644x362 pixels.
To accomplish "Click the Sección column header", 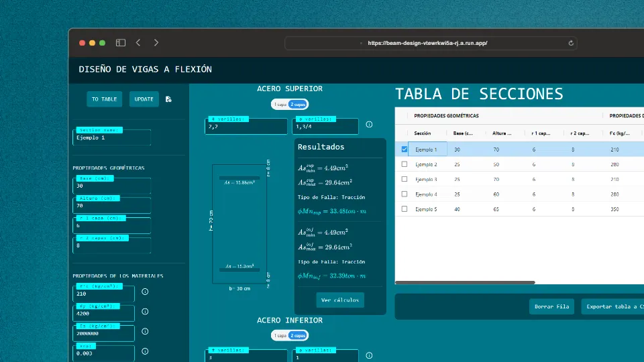I will [x=423, y=133].
